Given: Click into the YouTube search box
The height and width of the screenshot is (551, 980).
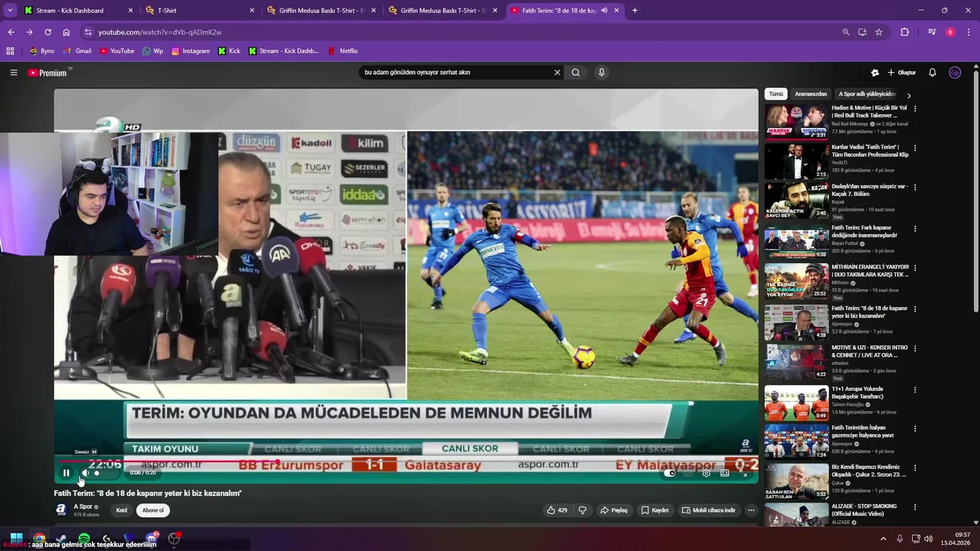Looking at the screenshot, I should [x=456, y=73].
